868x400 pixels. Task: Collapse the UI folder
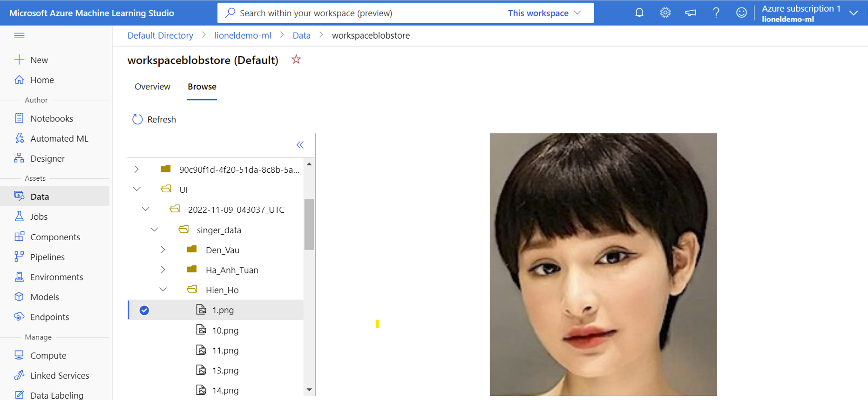point(136,189)
